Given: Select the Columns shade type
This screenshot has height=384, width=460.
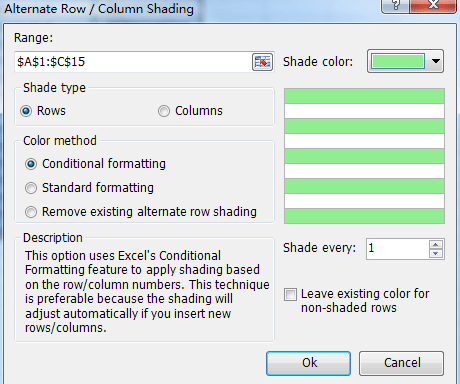Looking at the screenshot, I should click(x=164, y=111).
